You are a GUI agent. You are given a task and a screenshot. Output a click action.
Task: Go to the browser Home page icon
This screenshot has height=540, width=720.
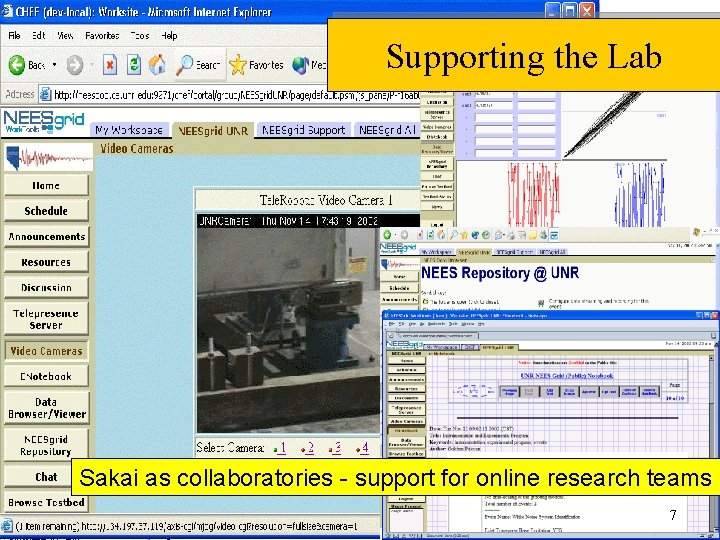[x=157, y=65]
